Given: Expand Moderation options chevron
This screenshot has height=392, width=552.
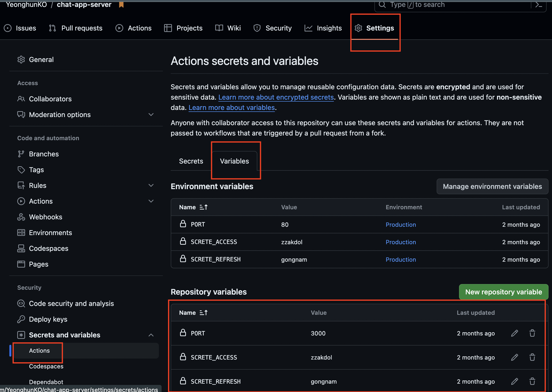Looking at the screenshot, I should tap(151, 115).
